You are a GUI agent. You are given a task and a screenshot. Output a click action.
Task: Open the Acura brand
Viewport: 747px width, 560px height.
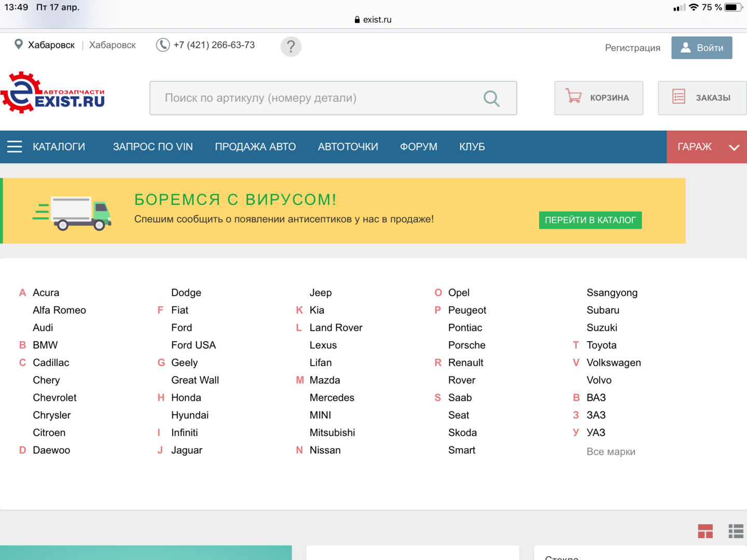tap(46, 292)
